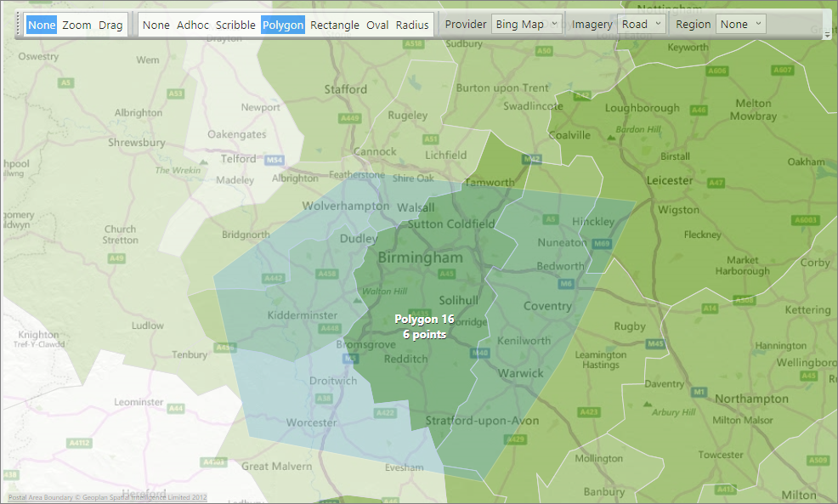
Task: Click the A607 road shield
Action: coord(783,70)
